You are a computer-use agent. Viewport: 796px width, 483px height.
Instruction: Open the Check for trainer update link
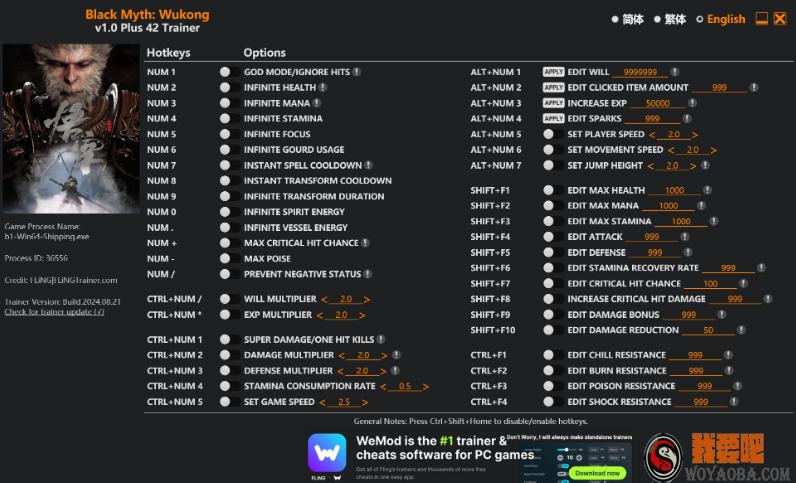click(54, 312)
